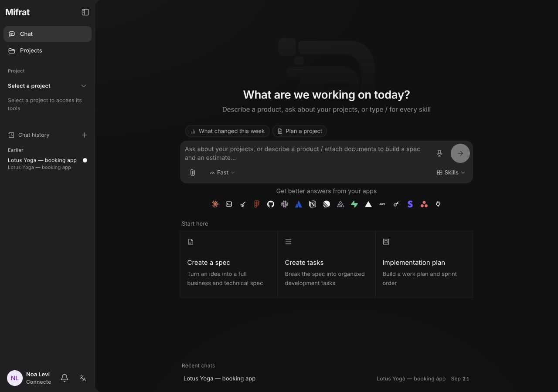This screenshot has height=392, width=558.
Task: Click the What changed this week chip
Action: click(227, 131)
